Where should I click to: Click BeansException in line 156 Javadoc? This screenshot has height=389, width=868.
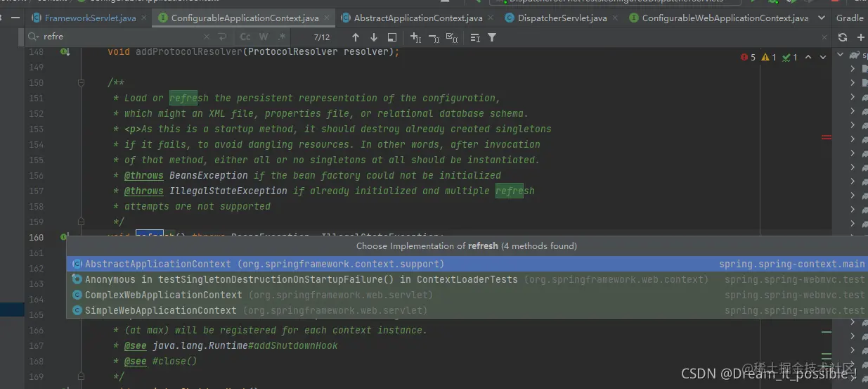(x=209, y=176)
